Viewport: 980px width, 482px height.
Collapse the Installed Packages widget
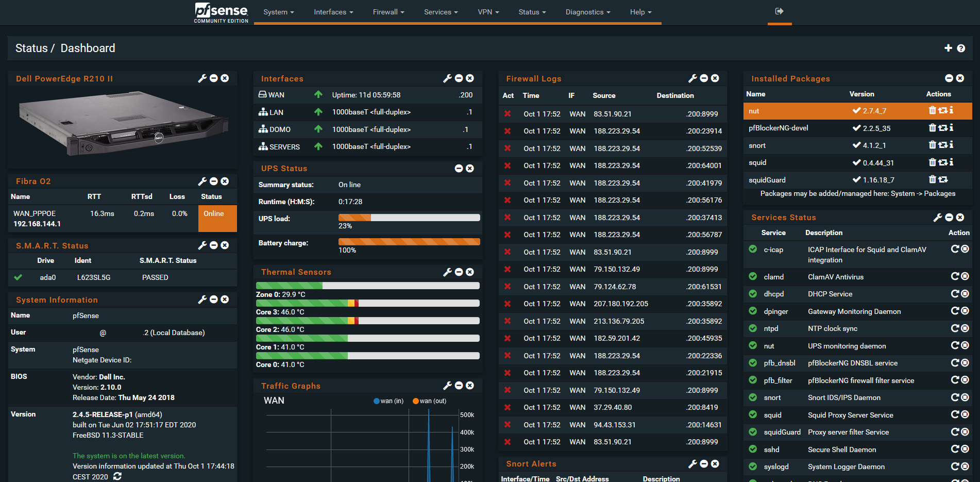point(949,78)
